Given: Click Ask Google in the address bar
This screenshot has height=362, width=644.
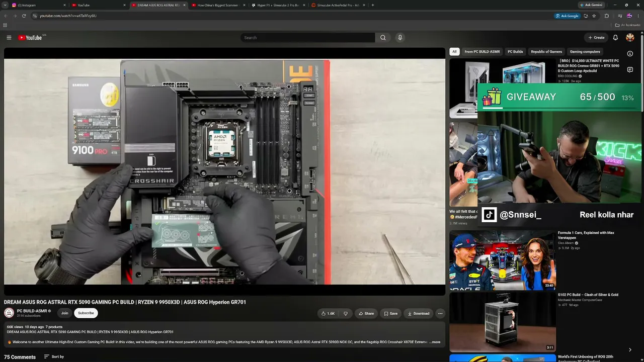Looking at the screenshot, I should [x=567, y=16].
